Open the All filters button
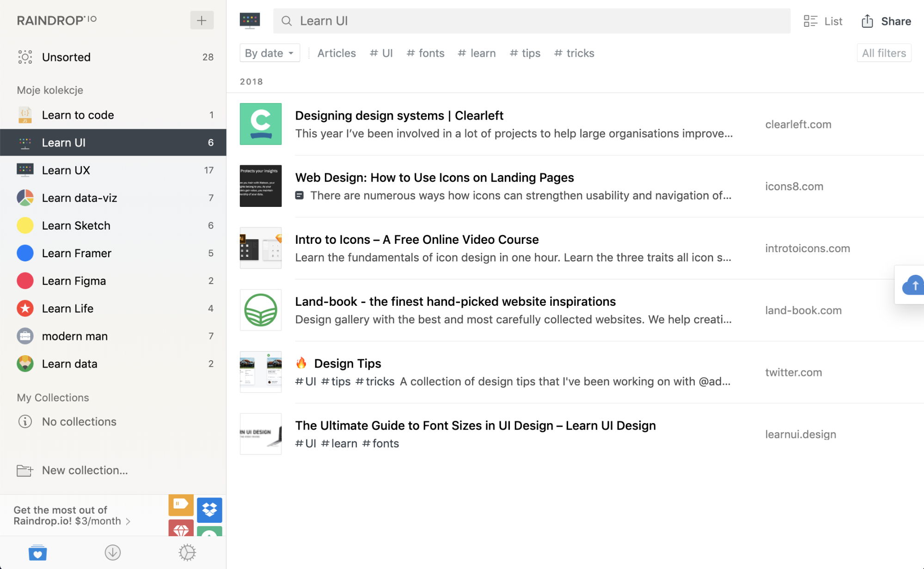The width and height of the screenshot is (924, 569). 884,53
